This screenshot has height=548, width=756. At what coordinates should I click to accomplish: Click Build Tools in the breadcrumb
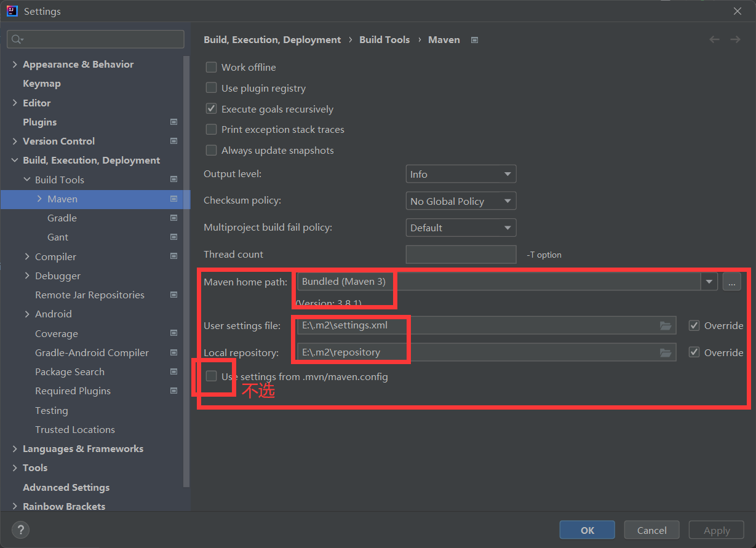tap(384, 39)
